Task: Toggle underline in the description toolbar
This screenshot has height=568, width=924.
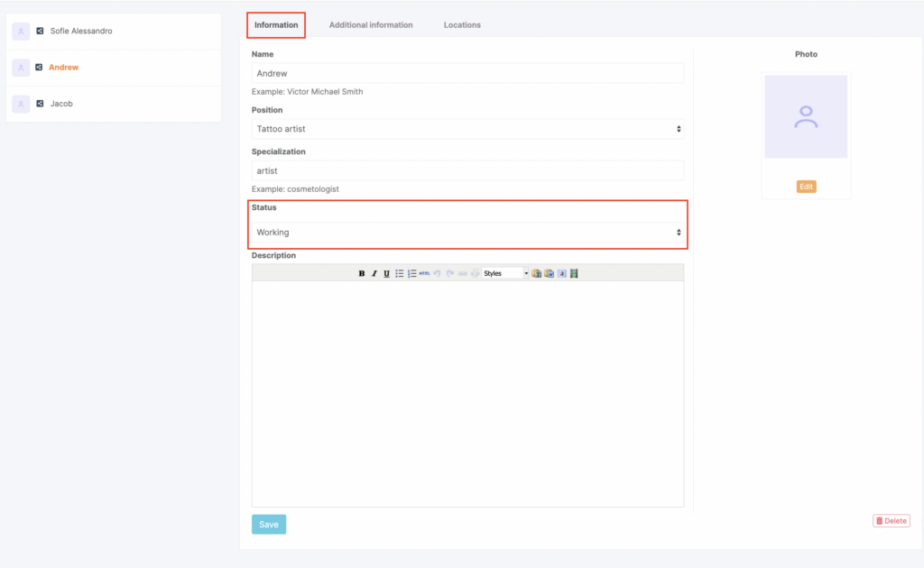Action: tap(387, 273)
